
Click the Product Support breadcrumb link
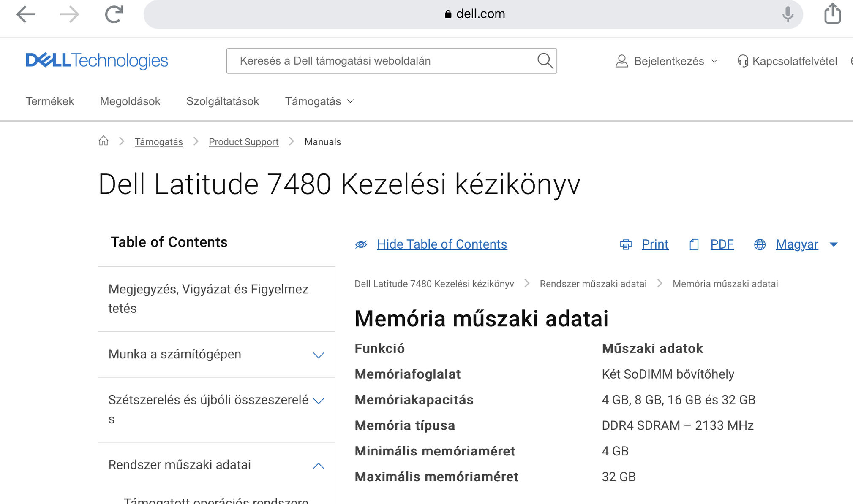pyautogui.click(x=244, y=142)
